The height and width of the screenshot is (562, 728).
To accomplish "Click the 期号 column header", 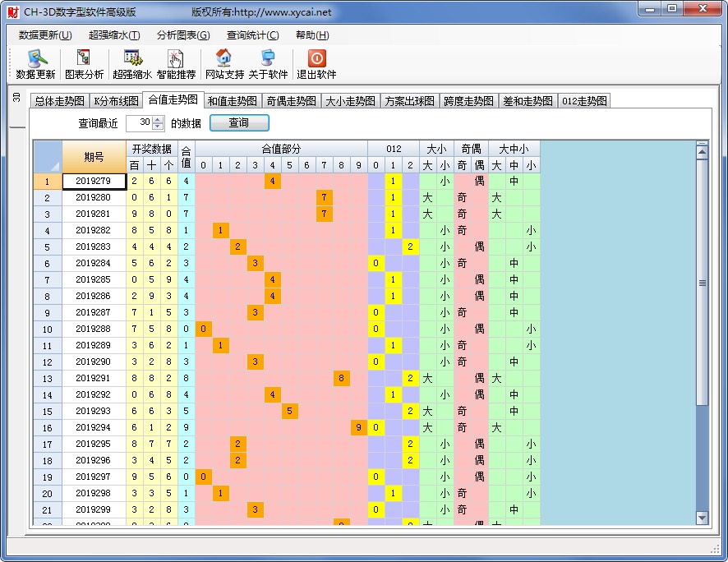I will point(94,157).
